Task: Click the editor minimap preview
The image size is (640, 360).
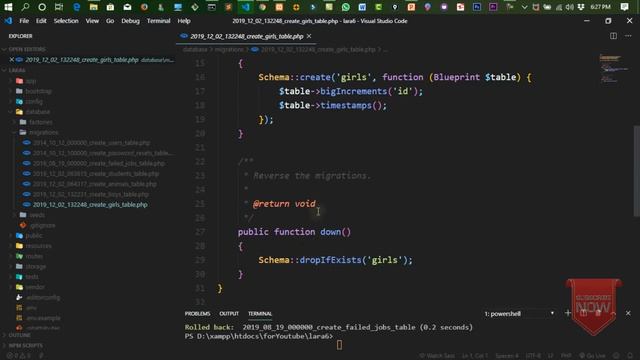Action: (614, 69)
